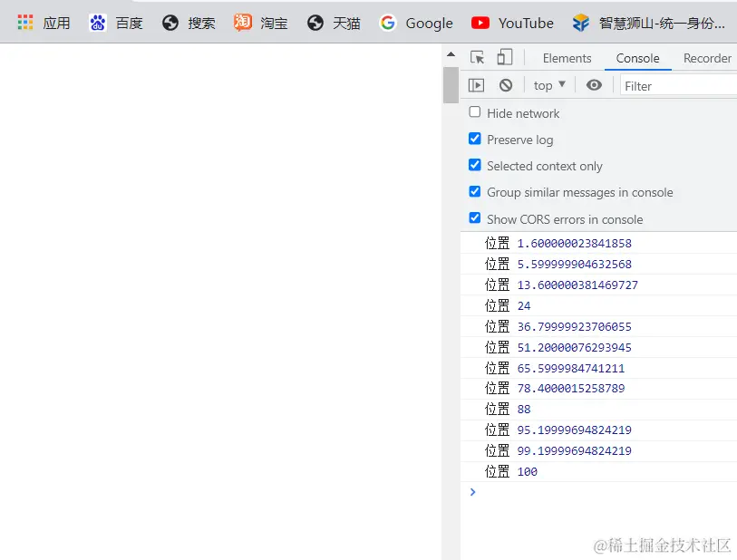737x560 pixels.
Task: Select log value 24
Action: [x=524, y=306]
